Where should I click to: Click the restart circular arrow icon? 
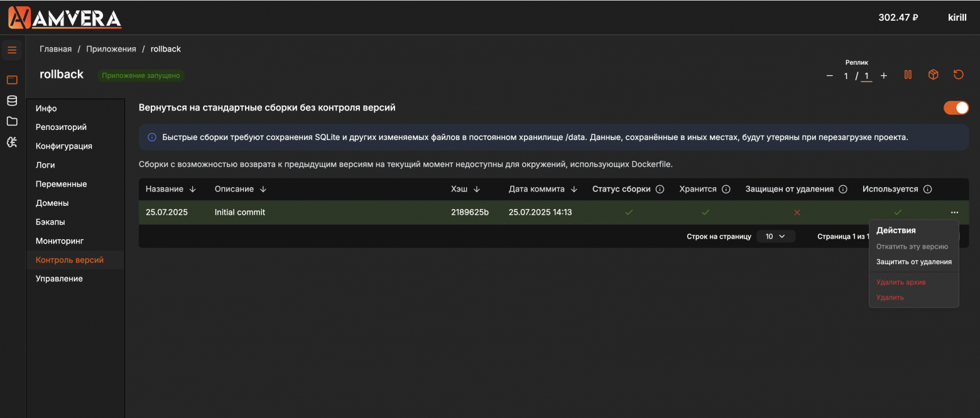[958, 75]
